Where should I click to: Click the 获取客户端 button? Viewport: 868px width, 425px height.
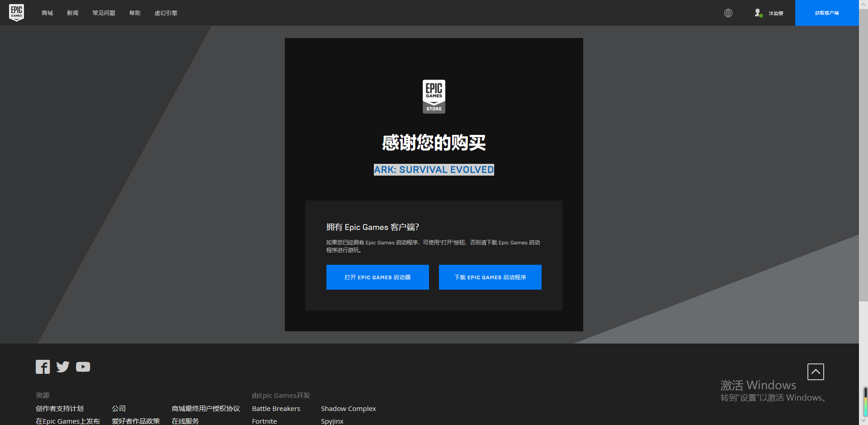[827, 13]
